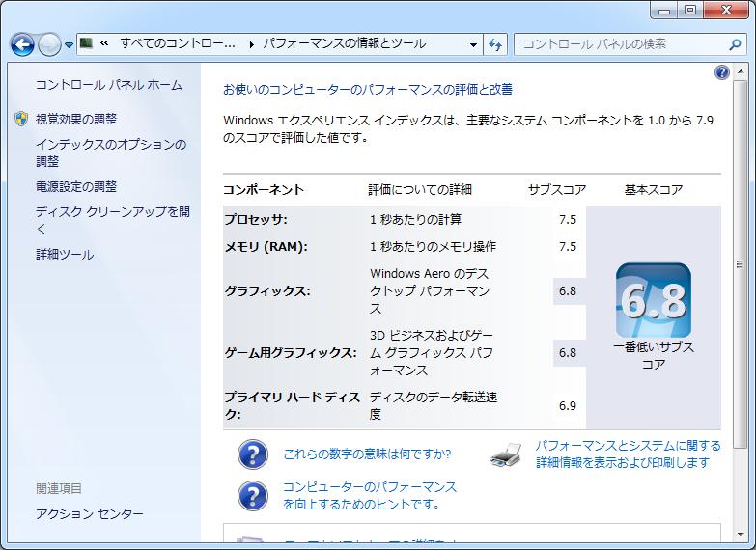This screenshot has width=756, height=550.
Task: Click the Forward navigation arrow button
Action: tap(49, 45)
